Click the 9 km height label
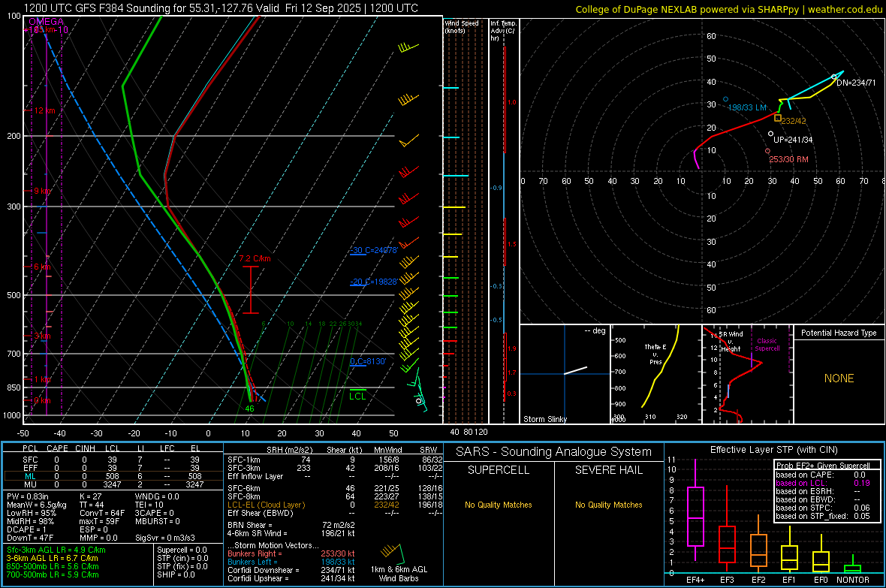The image size is (886, 588). 42,191
